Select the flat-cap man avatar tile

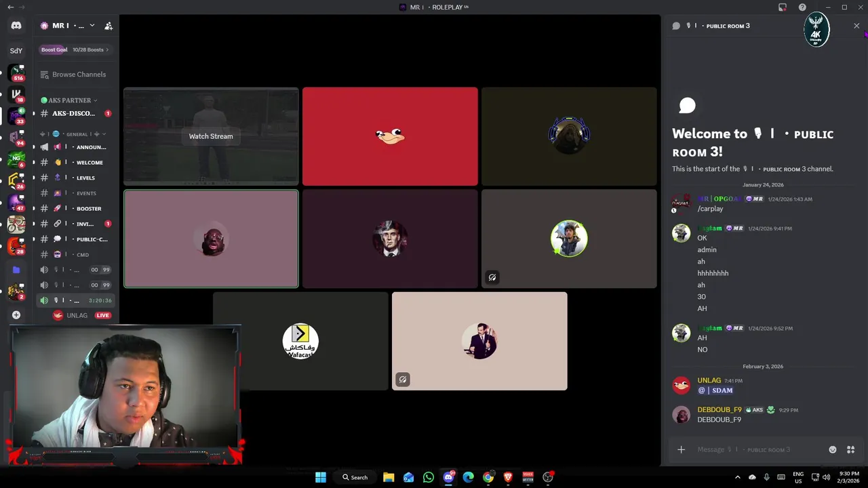click(x=390, y=239)
